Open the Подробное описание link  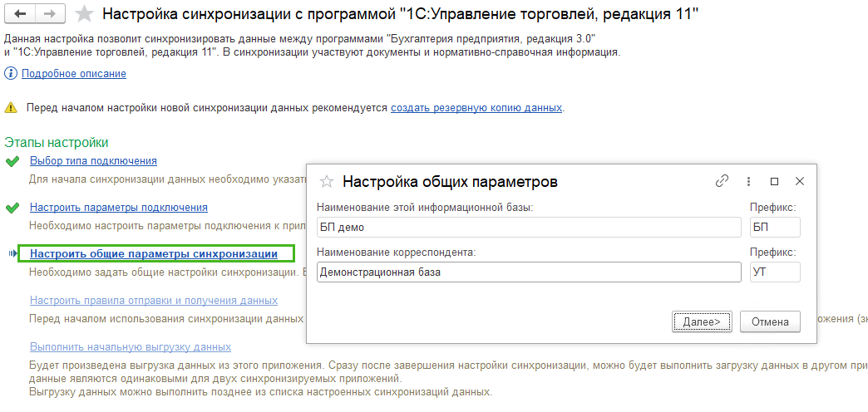coord(74,74)
